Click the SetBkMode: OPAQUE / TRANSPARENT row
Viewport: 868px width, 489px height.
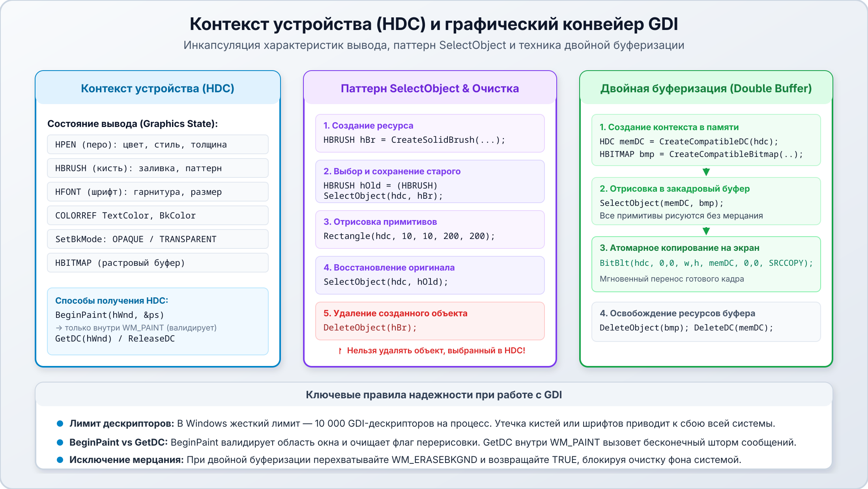coord(158,239)
